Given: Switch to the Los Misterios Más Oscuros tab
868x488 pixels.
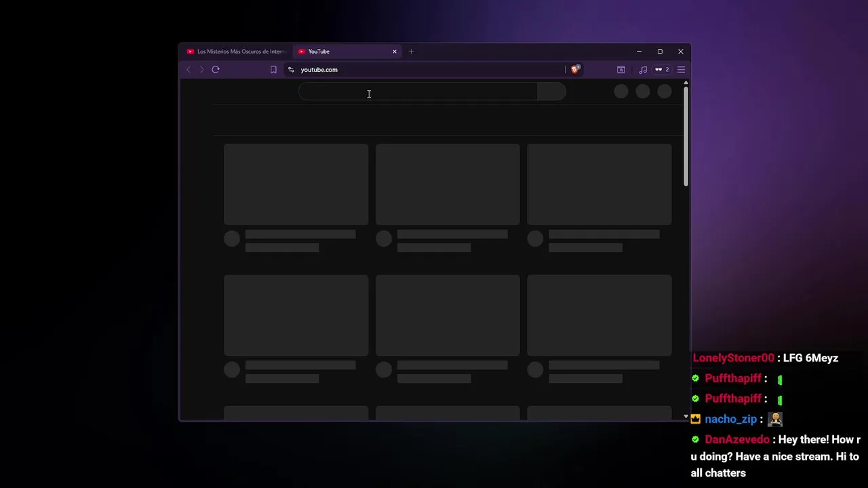Looking at the screenshot, I should click(237, 52).
